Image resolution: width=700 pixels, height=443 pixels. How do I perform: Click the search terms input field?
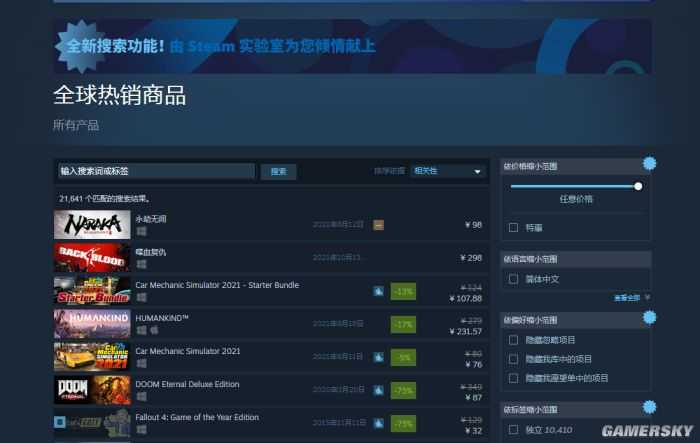157,171
